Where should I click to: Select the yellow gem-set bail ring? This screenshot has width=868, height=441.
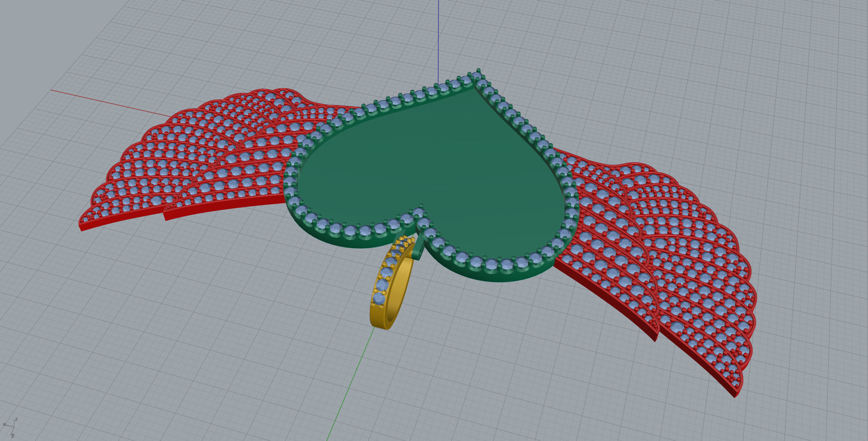pyautogui.click(x=392, y=283)
